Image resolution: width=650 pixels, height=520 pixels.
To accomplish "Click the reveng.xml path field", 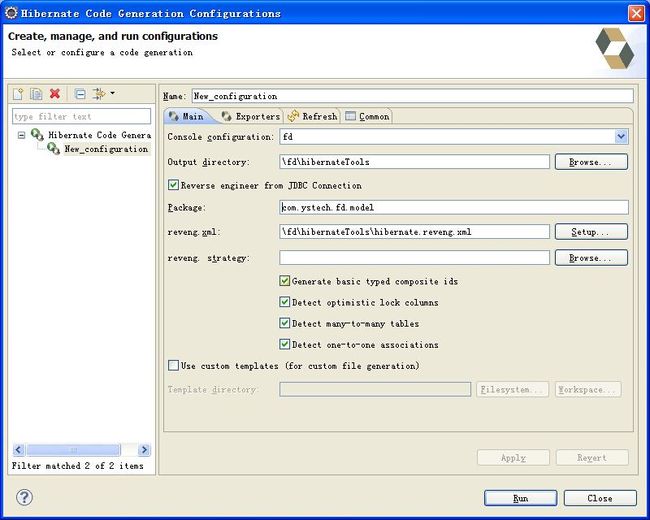I will 414,232.
